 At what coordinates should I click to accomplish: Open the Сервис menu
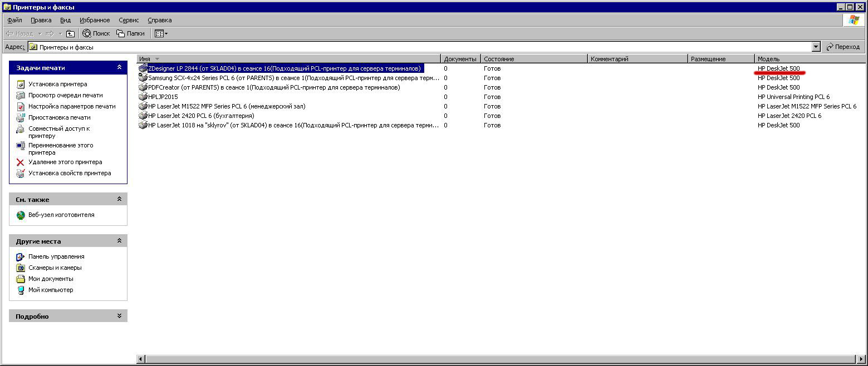coord(129,20)
